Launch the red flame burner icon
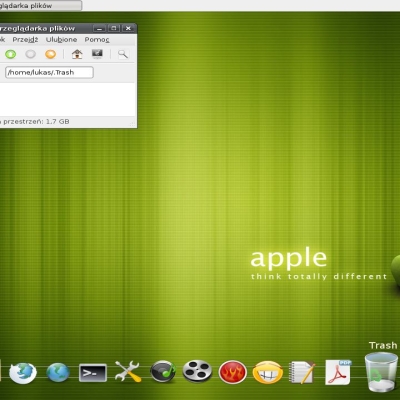The image size is (400, 400). point(232,372)
